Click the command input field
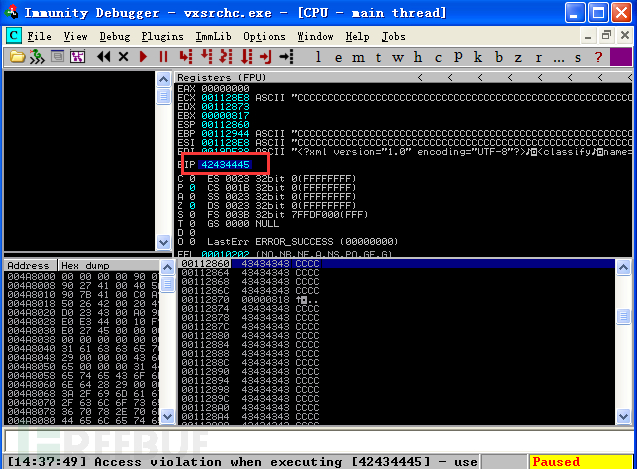Image resolution: width=637 pixels, height=469 pixels. pos(318,441)
